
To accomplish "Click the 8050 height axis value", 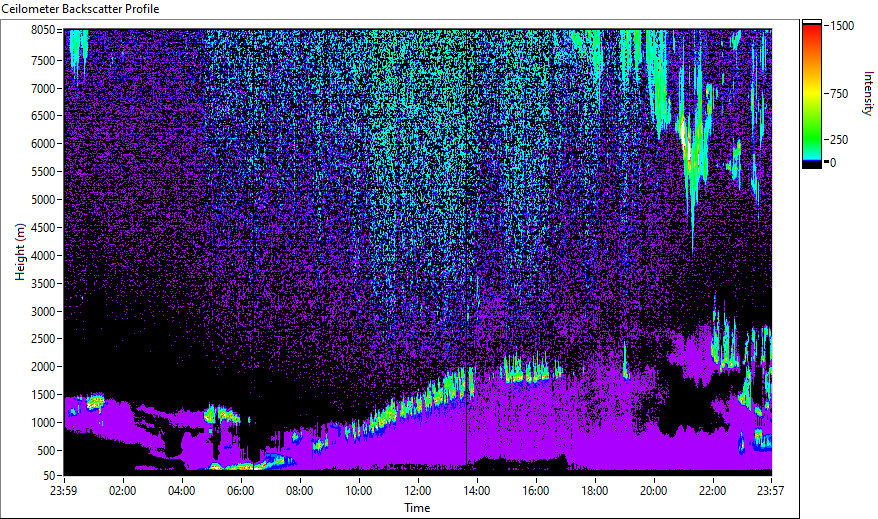I will (43, 30).
